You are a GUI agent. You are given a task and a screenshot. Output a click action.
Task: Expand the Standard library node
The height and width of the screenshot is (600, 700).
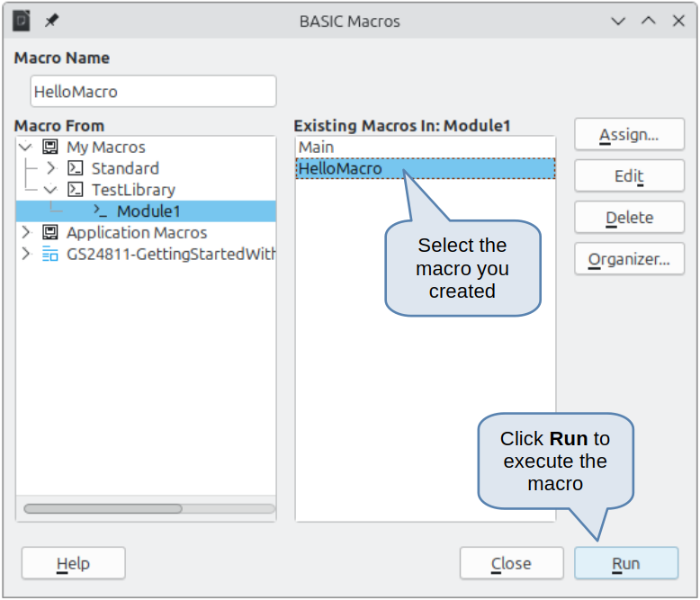tap(51, 168)
